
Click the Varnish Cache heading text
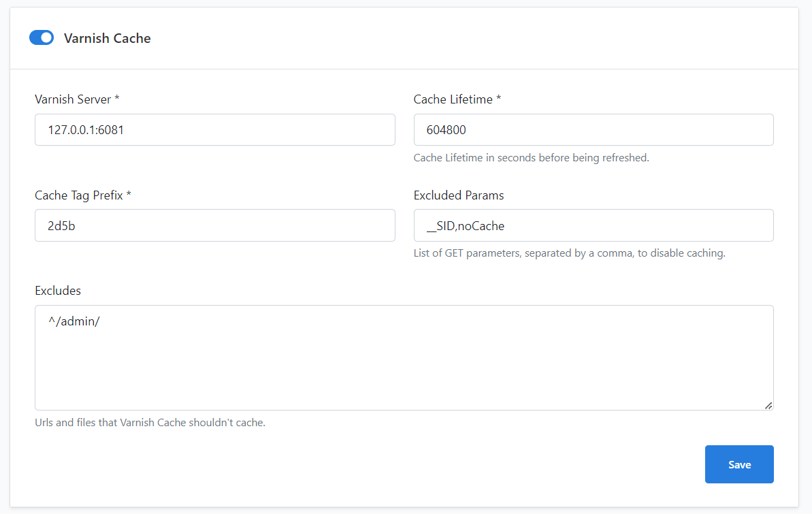pyautogui.click(x=107, y=38)
